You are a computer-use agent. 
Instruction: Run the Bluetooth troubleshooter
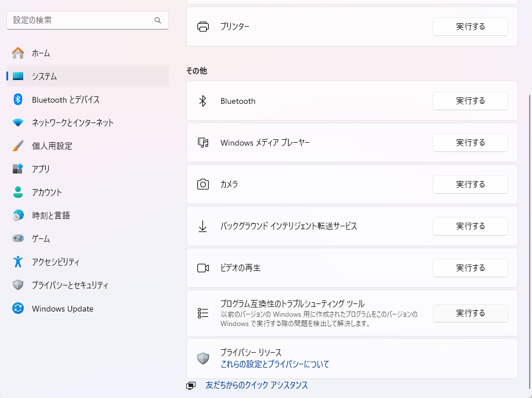[x=470, y=101]
